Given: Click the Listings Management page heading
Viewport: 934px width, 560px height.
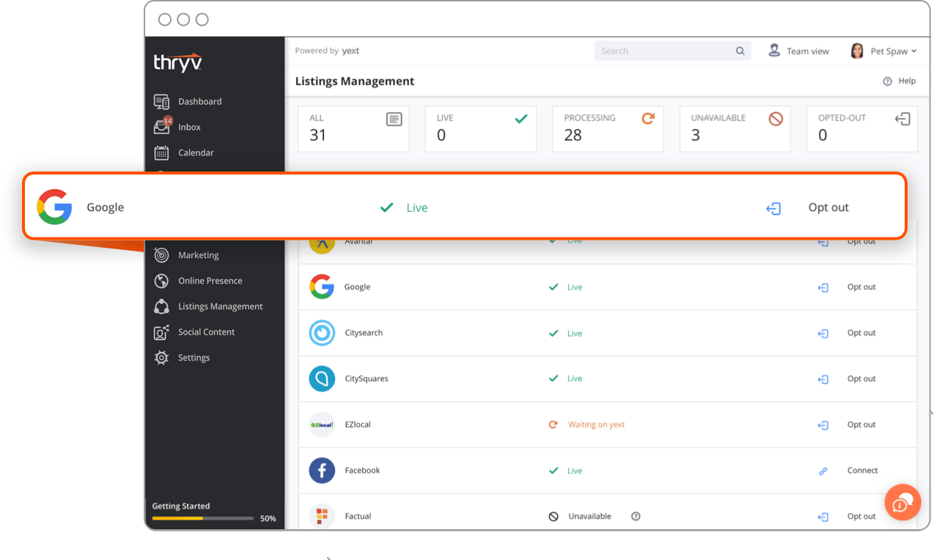Looking at the screenshot, I should click(x=354, y=81).
